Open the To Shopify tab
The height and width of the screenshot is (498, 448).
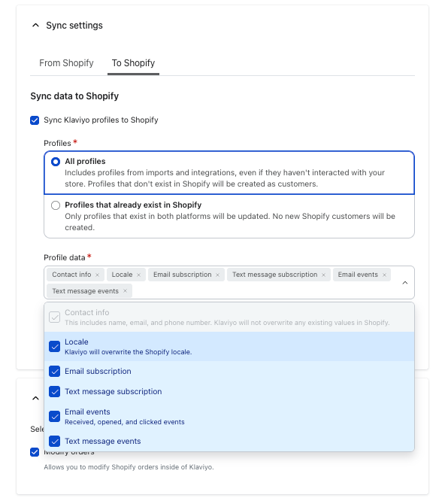(133, 63)
